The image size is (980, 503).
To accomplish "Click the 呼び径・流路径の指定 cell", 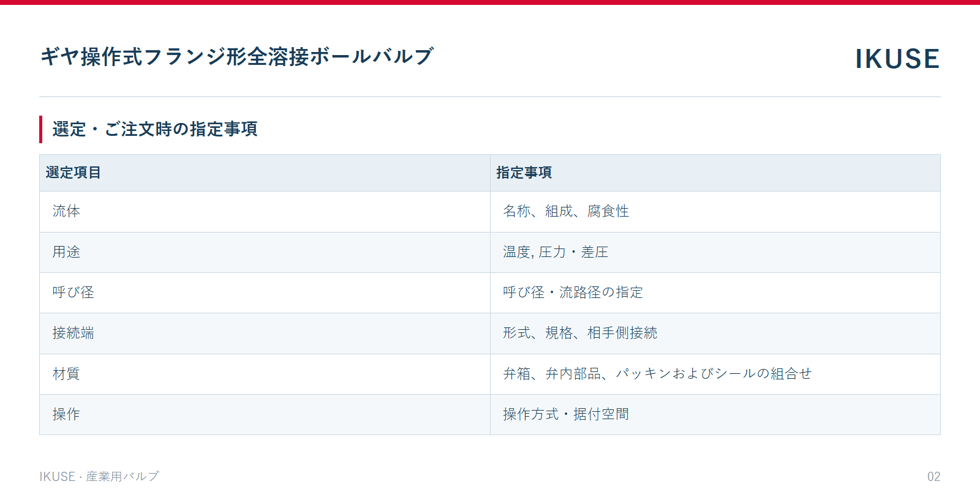I will (715, 292).
